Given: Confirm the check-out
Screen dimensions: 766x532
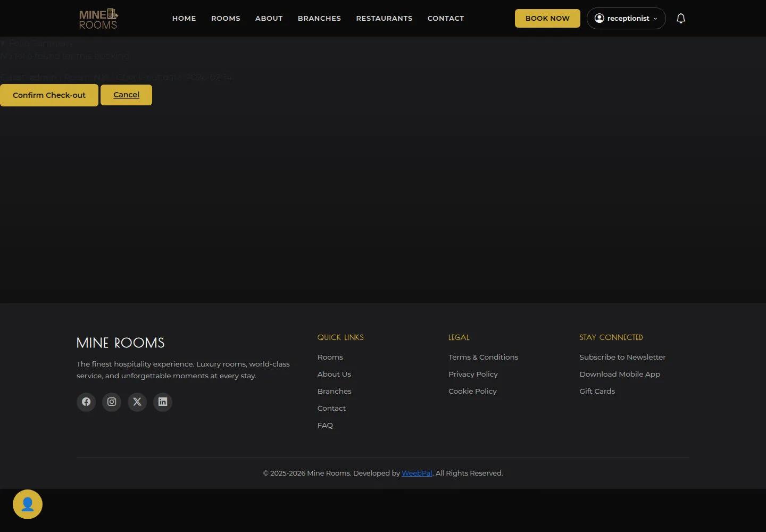Looking at the screenshot, I should coord(49,95).
